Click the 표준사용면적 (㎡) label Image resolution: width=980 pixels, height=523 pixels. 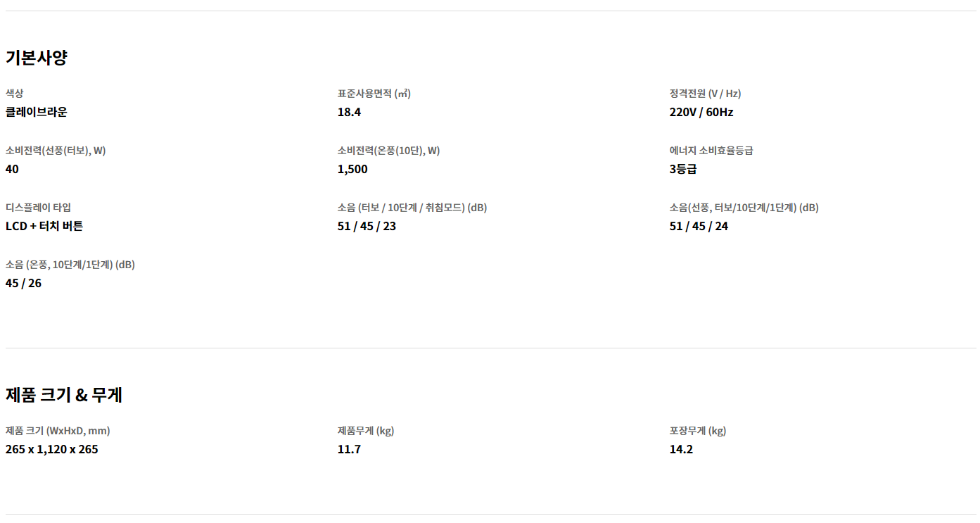click(x=374, y=94)
